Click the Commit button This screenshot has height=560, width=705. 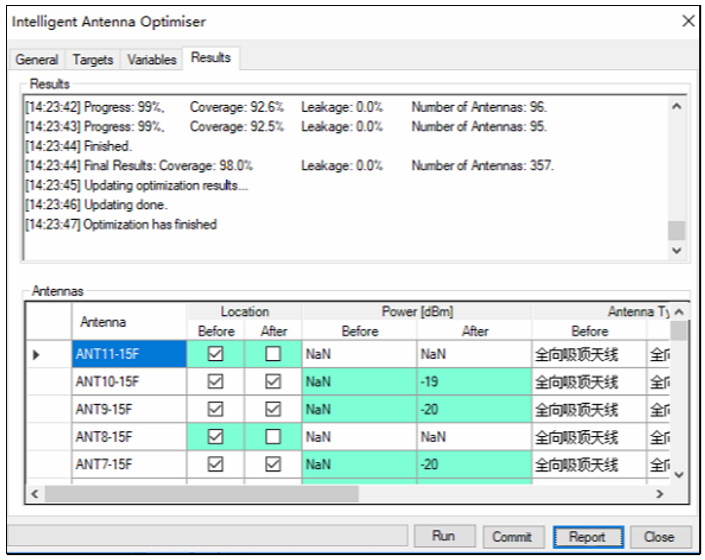513,537
